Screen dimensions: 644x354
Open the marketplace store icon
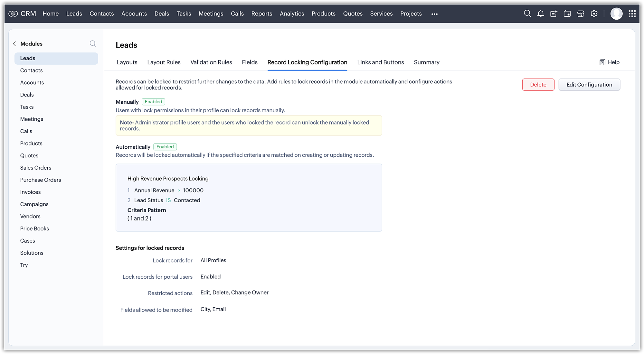581,14
